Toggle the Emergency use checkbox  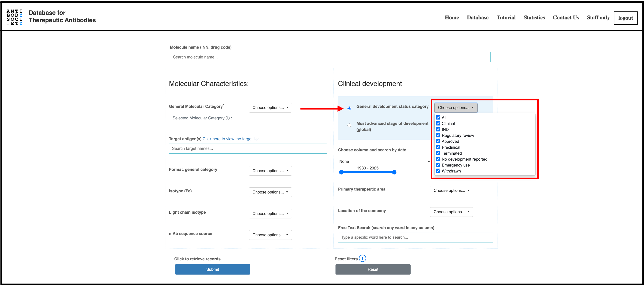[x=438, y=165]
